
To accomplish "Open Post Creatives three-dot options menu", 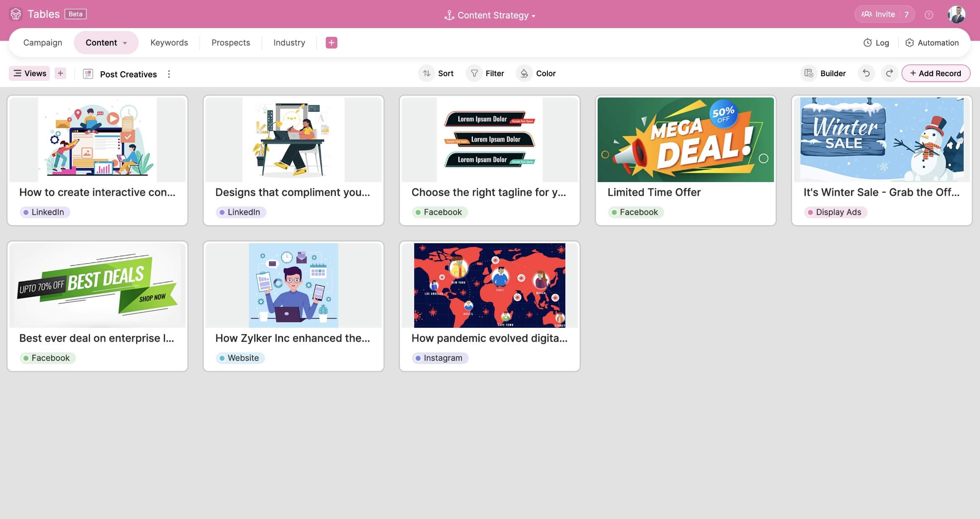I will 169,74.
